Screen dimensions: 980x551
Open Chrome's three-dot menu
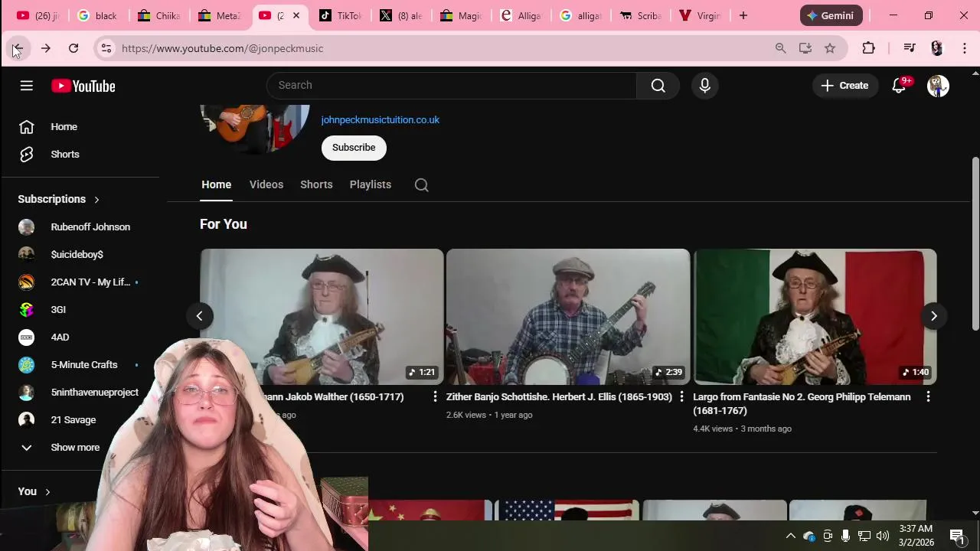[x=965, y=48]
